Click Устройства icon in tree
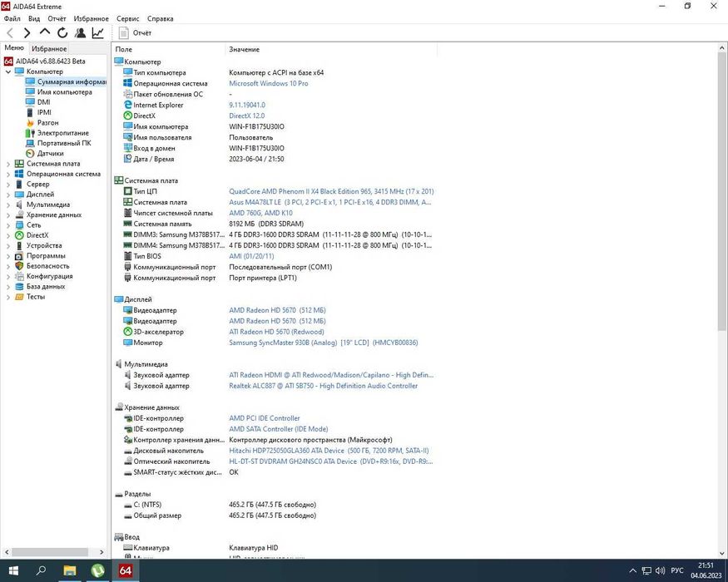 (x=19, y=245)
